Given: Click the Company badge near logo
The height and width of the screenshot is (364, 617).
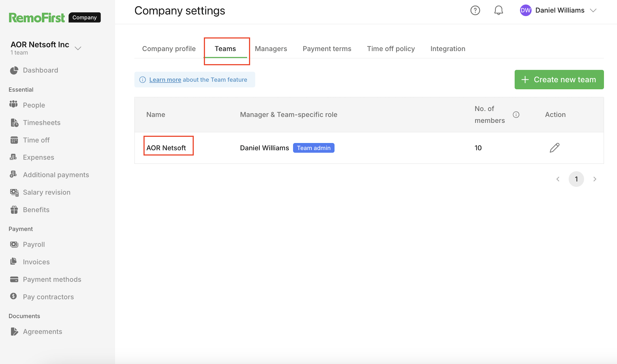Looking at the screenshot, I should 85,18.
